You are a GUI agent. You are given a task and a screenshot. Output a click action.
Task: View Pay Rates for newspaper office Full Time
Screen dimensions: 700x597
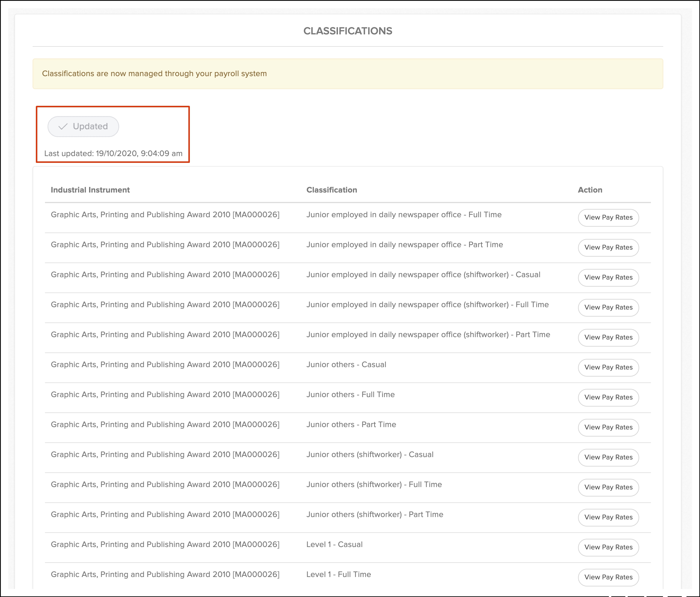(608, 218)
